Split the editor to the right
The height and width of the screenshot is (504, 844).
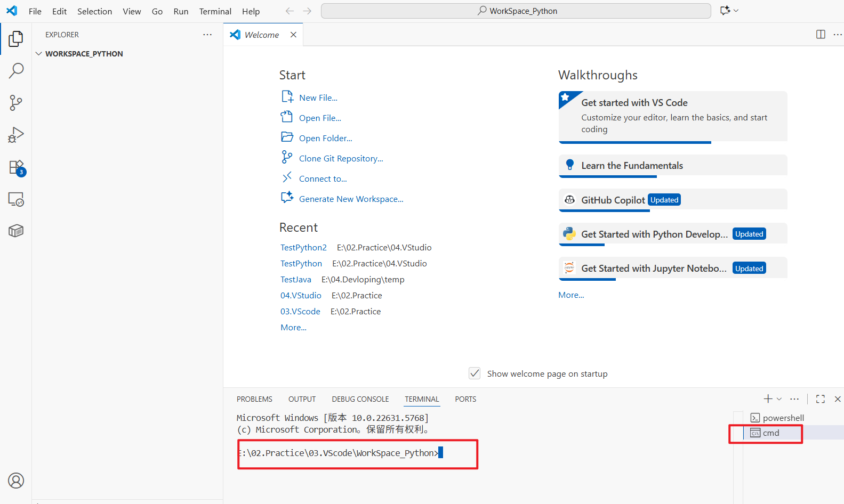click(x=821, y=35)
